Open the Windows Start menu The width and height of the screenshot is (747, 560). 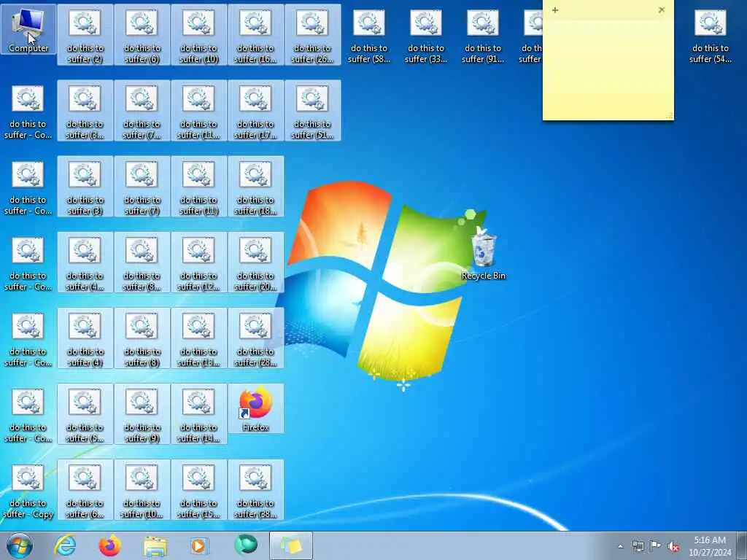click(x=20, y=545)
